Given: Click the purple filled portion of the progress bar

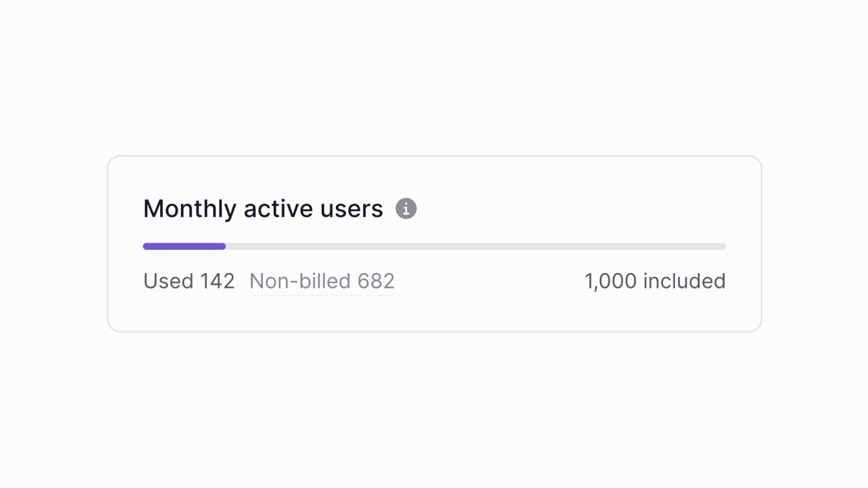Looking at the screenshot, I should 184,246.
